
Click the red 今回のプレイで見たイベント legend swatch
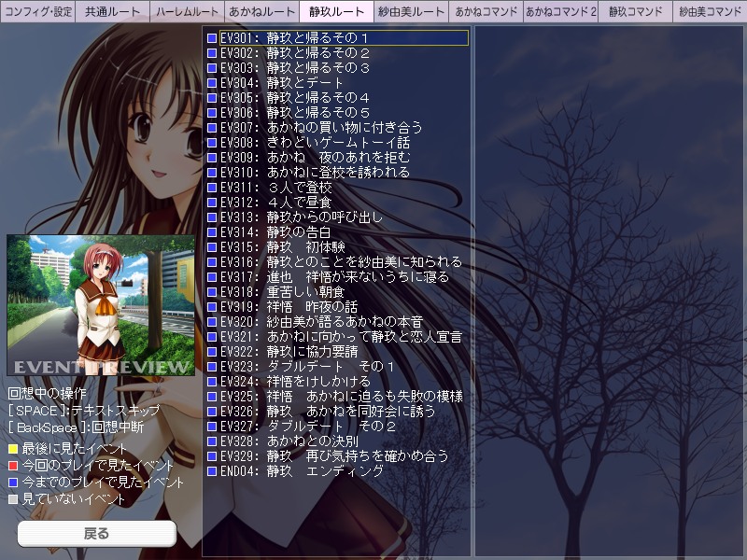pos(13,465)
